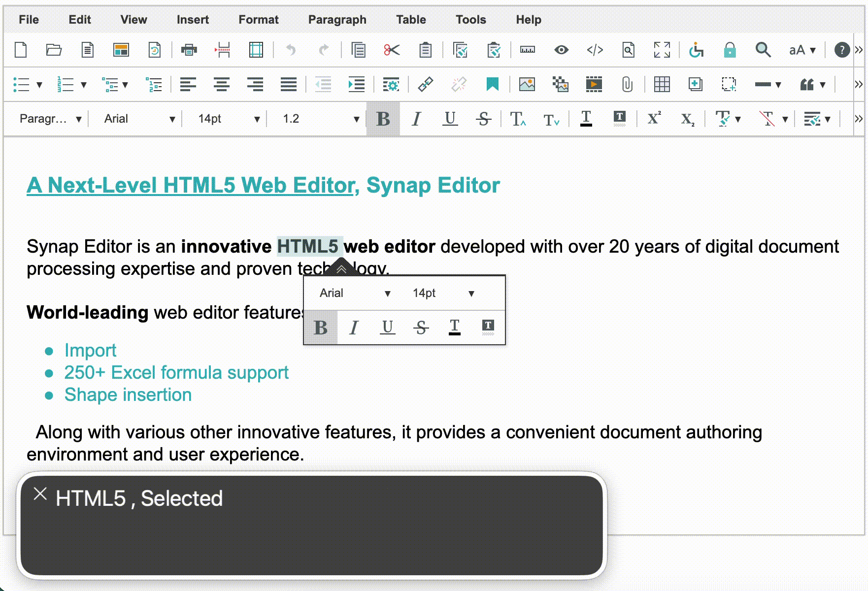Insert a video icon

(594, 84)
